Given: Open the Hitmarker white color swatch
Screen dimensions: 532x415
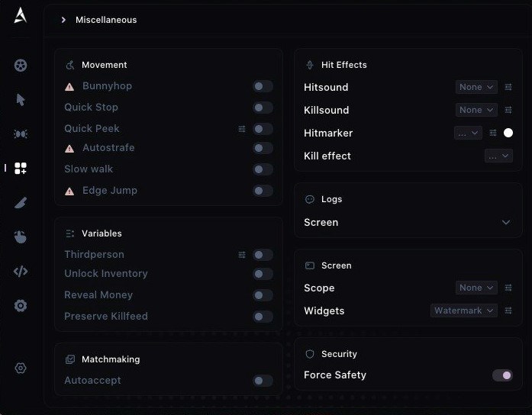Looking at the screenshot, I should pos(508,133).
